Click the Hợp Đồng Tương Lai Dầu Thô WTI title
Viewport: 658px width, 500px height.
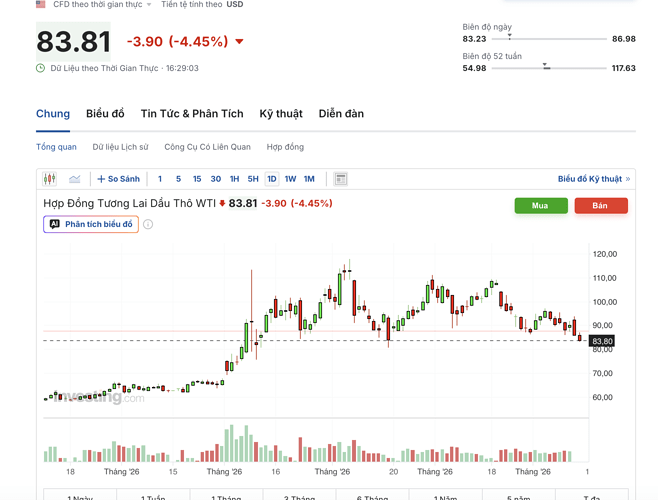(129, 203)
